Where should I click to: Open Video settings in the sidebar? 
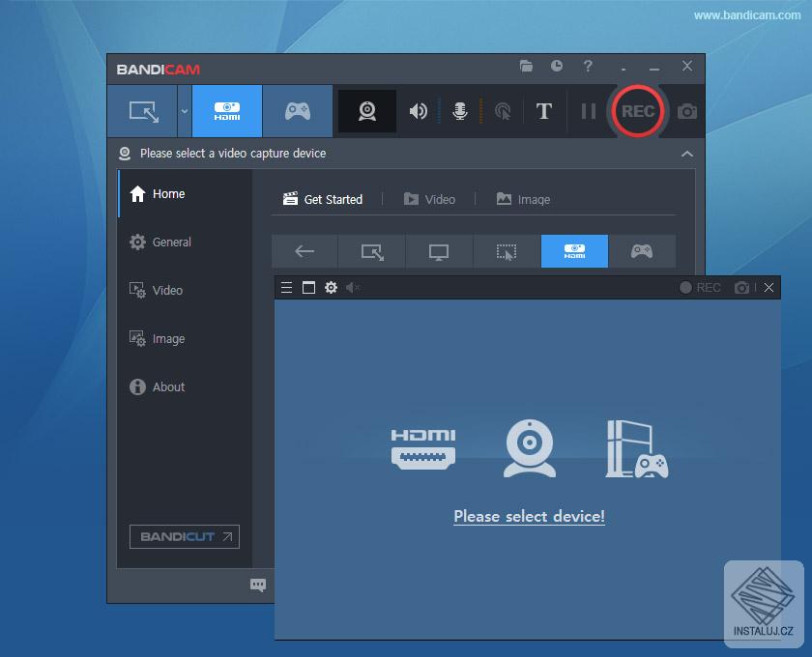click(185, 291)
